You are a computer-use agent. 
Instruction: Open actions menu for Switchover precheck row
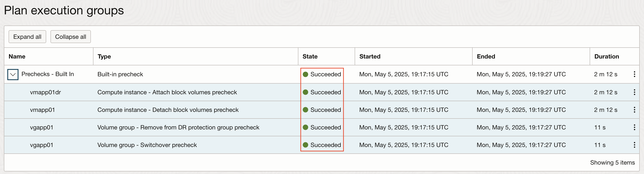634,145
